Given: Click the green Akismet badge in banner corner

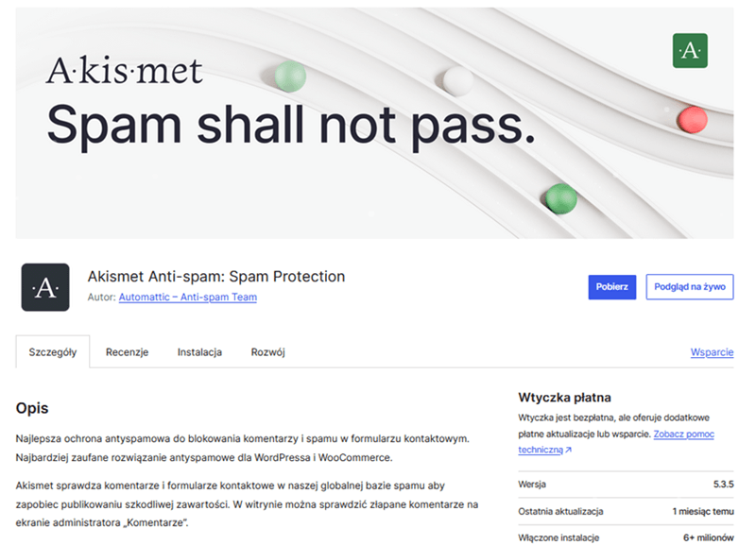Looking at the screenshot, I should coord(689,51).
